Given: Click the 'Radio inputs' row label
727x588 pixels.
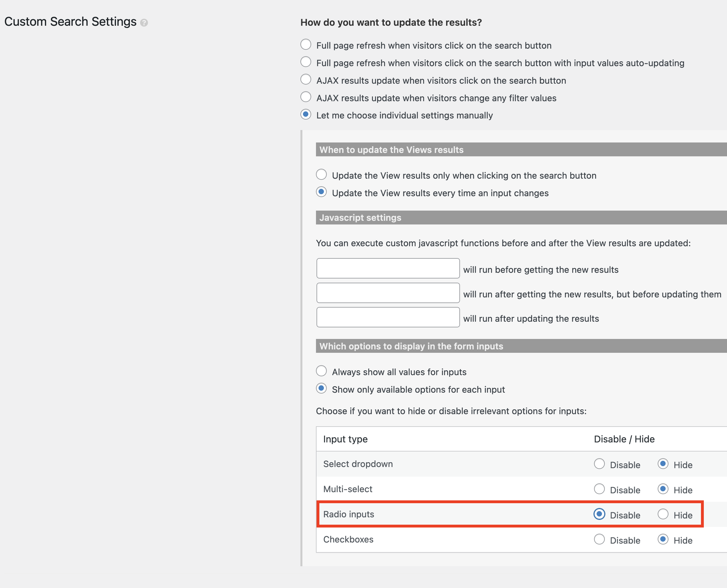Looking at the screenshot, I should (349, 514).
